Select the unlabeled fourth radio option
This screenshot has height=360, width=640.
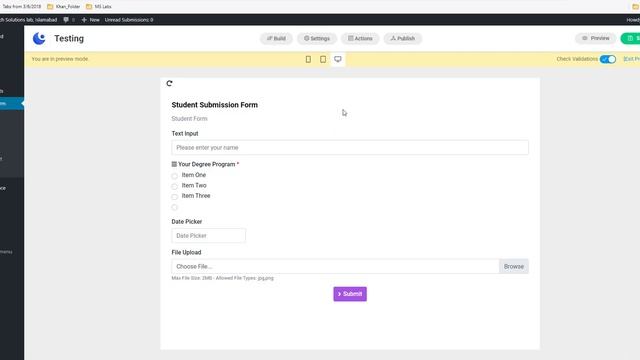tap(174, 207)
